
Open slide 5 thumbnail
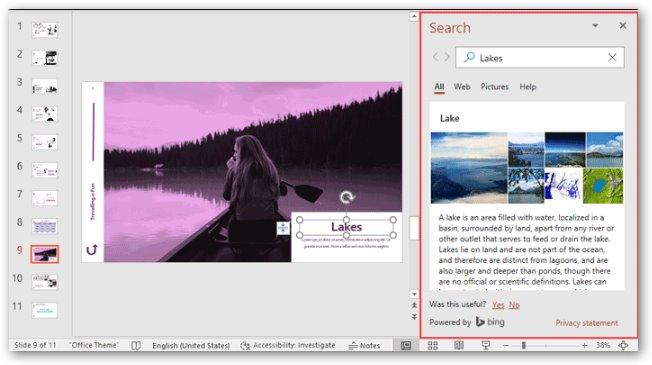pyautogui.click(x=44, y=142)
